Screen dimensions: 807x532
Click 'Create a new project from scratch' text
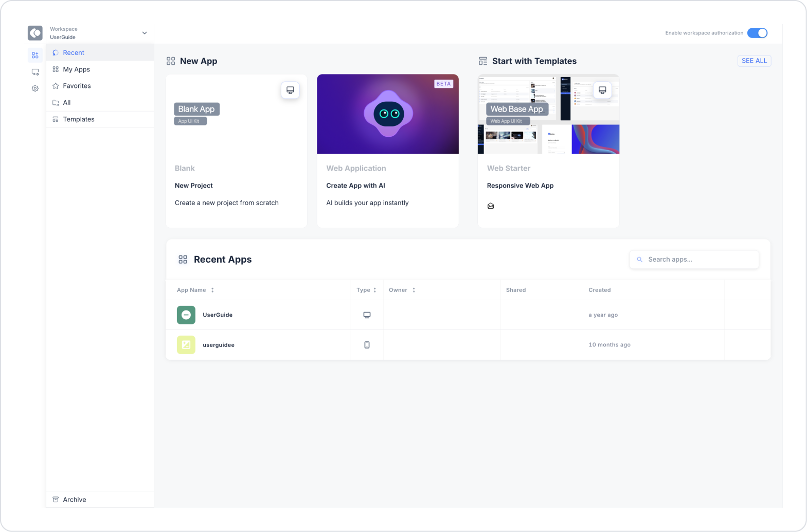tap(227, 203)
